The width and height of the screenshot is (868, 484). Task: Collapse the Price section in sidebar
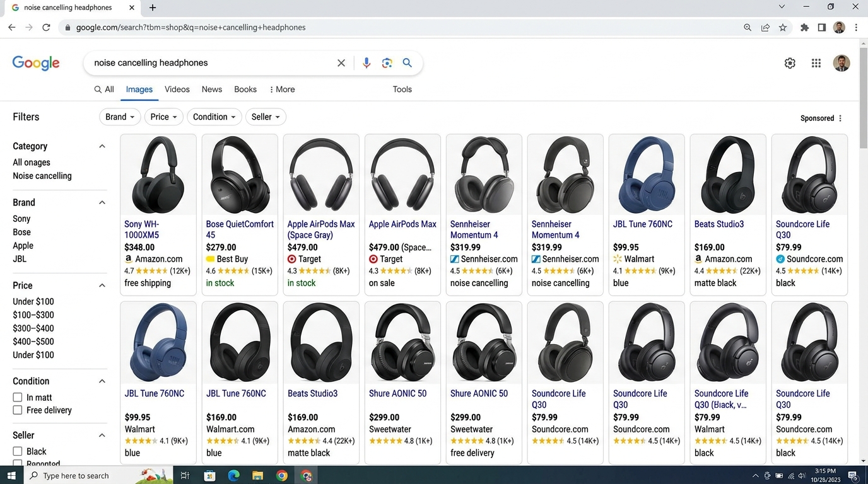coord(102,285)
